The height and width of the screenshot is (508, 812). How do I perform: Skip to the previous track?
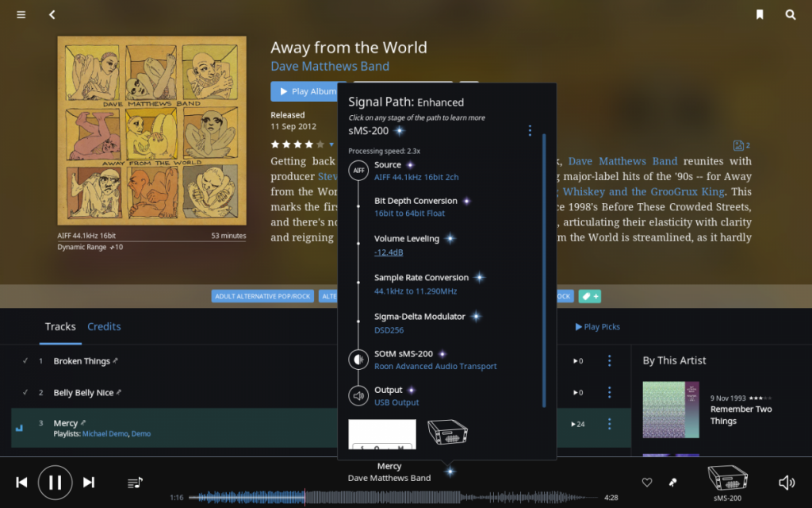click(21, 483)
